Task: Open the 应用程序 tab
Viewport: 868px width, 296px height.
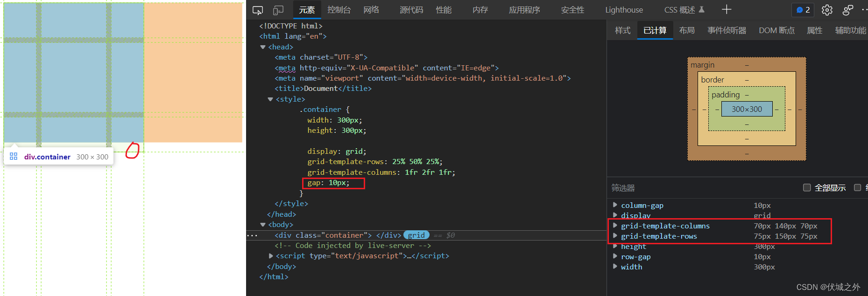Action: (x=524, y=10)
